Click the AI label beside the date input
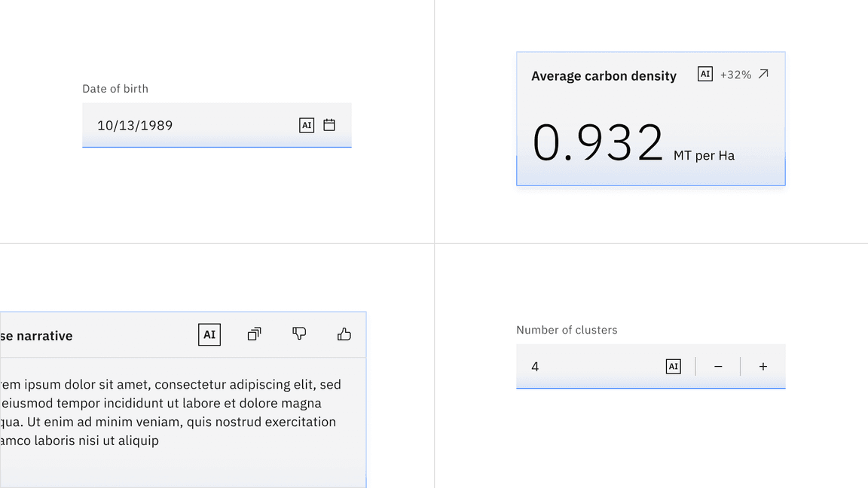868x488 pixels. [307, 125]
